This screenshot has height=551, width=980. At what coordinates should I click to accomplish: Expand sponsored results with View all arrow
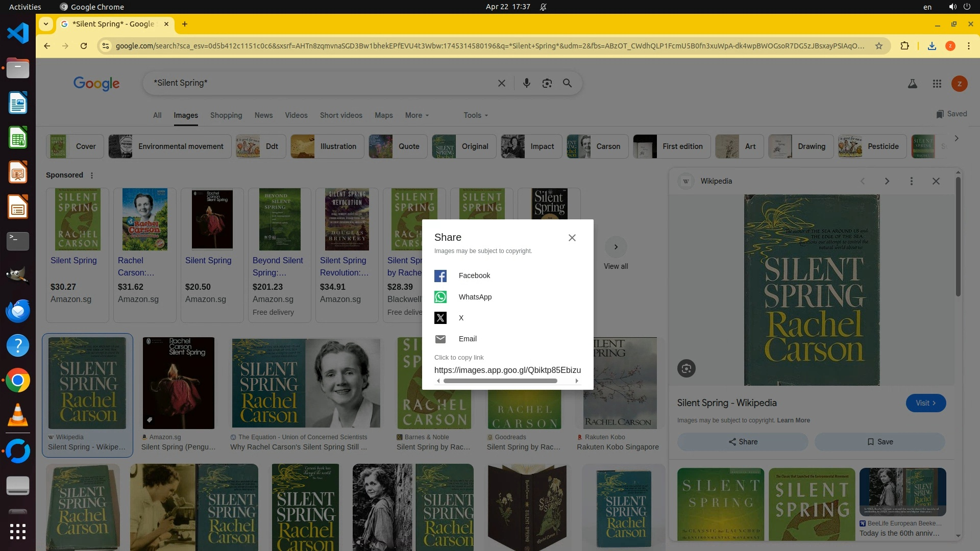tap(616, 247)
